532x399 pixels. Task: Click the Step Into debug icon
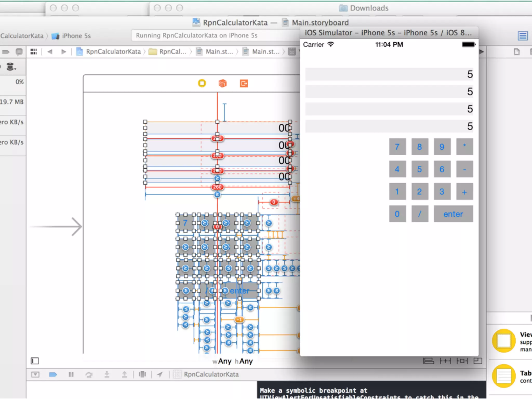pos(107,374)
